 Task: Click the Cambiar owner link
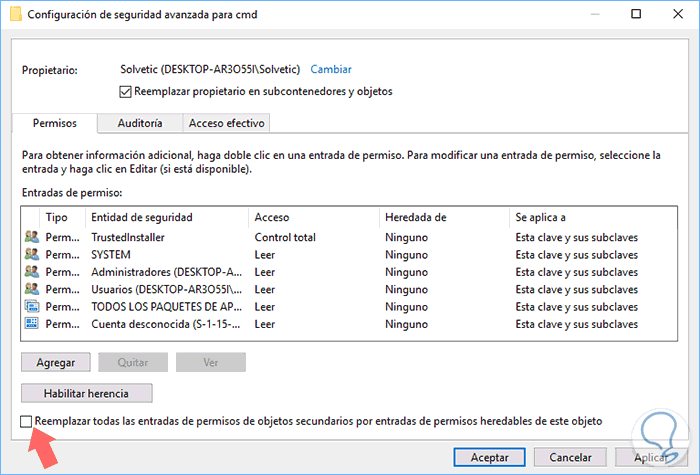pyautogui.click(x=331, y=69)
